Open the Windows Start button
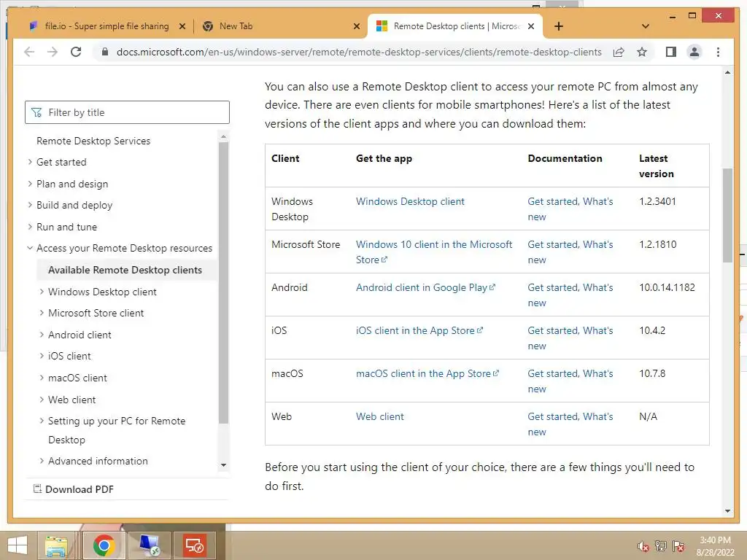This screenshot has width=747, height=560. [x=18, y=545]
